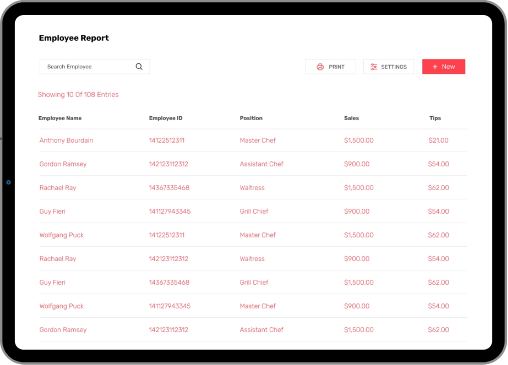The width and height of the screenshot is (508, 365).
Task: Open first Gordon Ramsey entry with $900.00 sales
Action: pyautogui.click(x=63, y=164)
